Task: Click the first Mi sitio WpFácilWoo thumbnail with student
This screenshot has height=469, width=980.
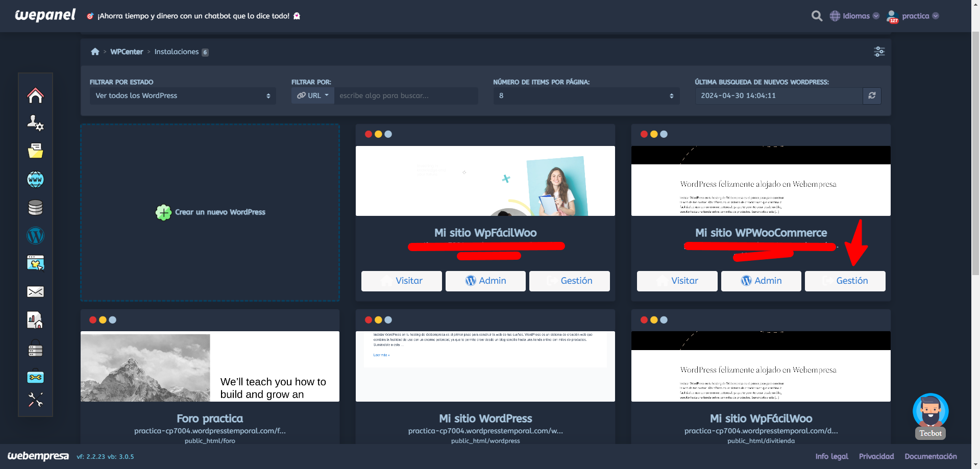Action: pyautogui.click(x=485, y=181)
